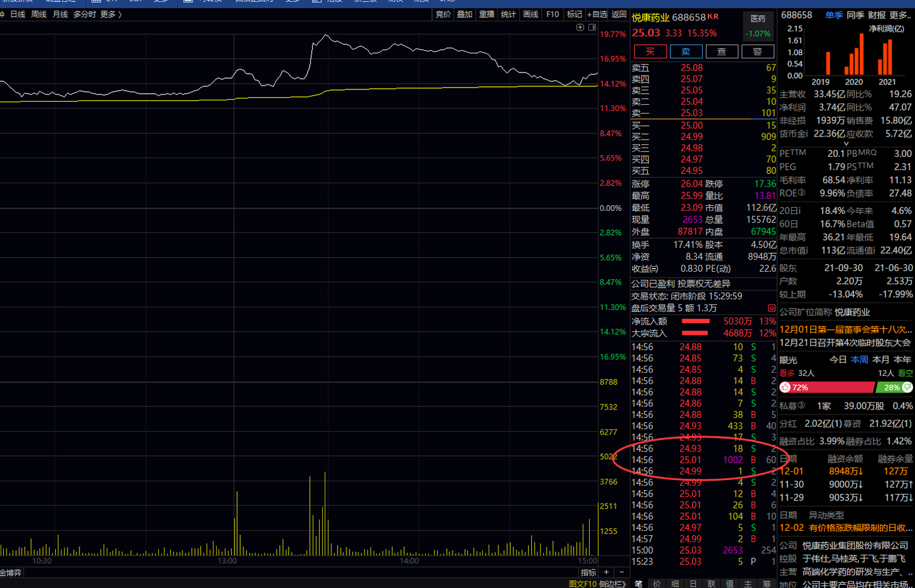Select 本年 in the 眼光 poll
The width and height of the screenshot is (915, 588).
click(902, 359)
